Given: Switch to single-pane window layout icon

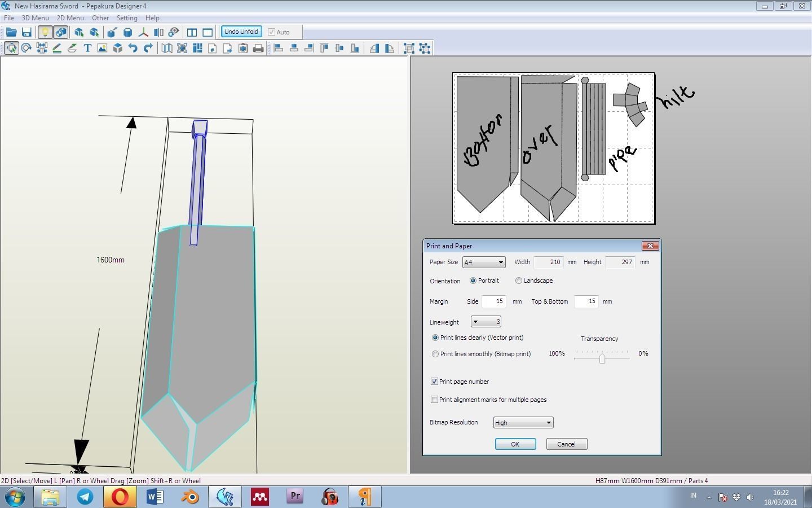Looking at the screenshot, I should point(208,32).
